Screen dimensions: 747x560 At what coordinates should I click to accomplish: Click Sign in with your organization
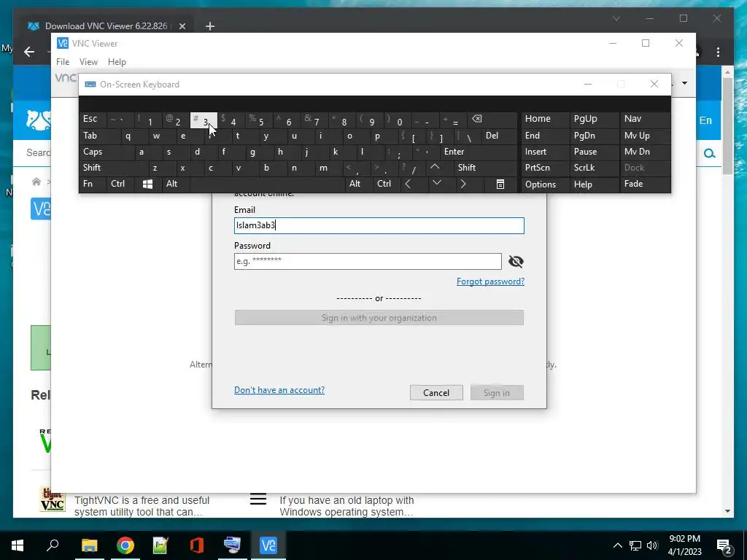(379, 318)
